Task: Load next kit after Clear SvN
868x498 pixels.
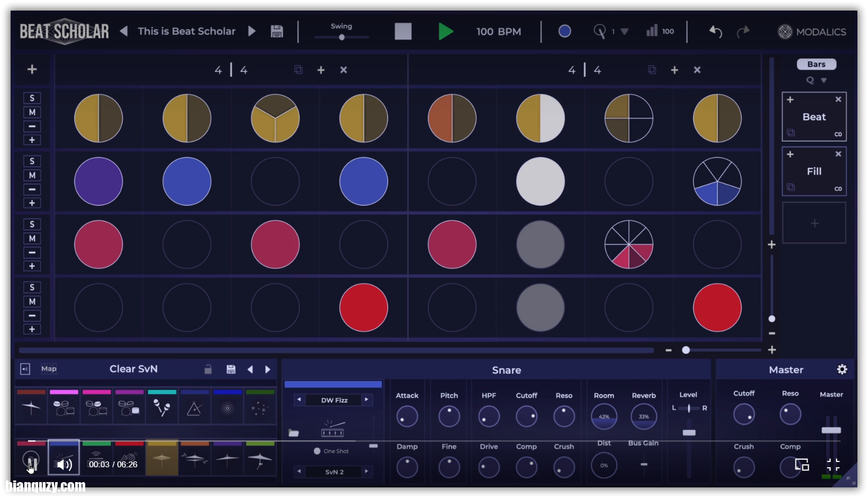Action: [267, 369]
